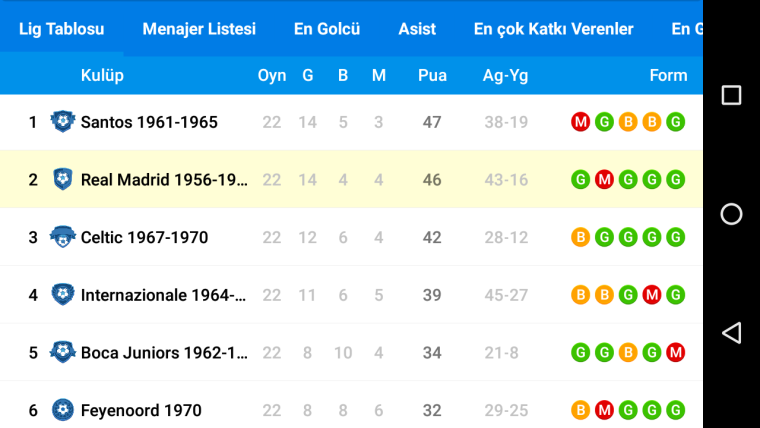Tap the Feyenoord 1970 club crest
760x428 pixels.
[x=63, y=410]
